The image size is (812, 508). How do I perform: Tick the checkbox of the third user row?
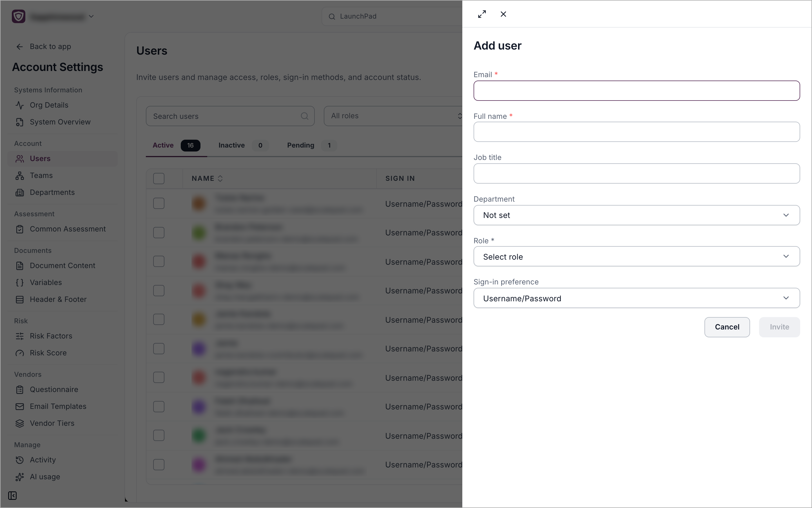159,261
